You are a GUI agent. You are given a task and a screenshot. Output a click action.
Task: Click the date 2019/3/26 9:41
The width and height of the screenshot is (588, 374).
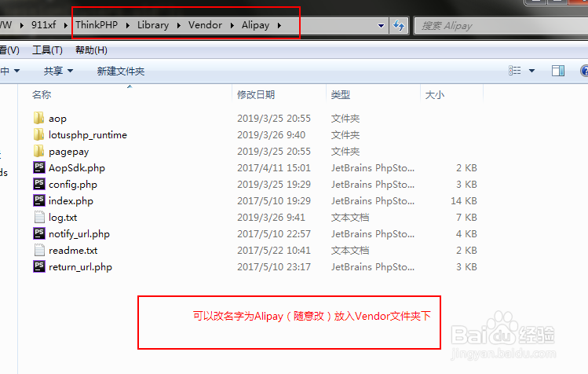pos(271,218)
